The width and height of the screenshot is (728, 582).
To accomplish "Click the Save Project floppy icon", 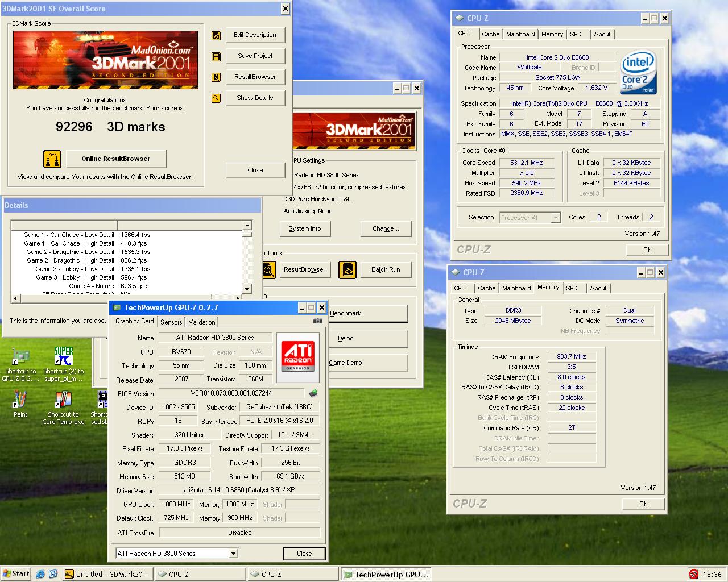I will [x=216, y=56].
